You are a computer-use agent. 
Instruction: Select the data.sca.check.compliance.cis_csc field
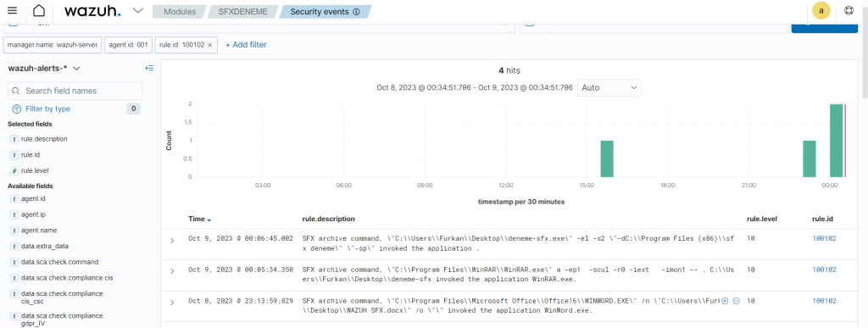click(63, 297)
